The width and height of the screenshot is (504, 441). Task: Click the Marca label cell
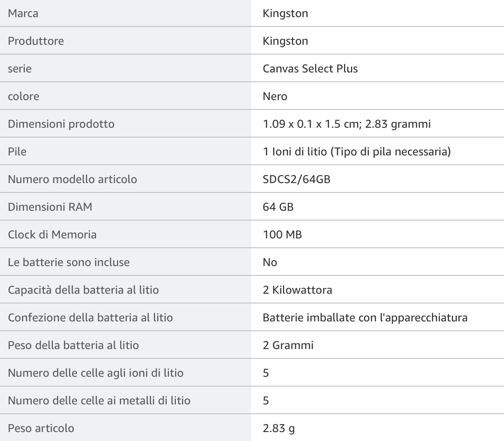[x=23, y=13]
